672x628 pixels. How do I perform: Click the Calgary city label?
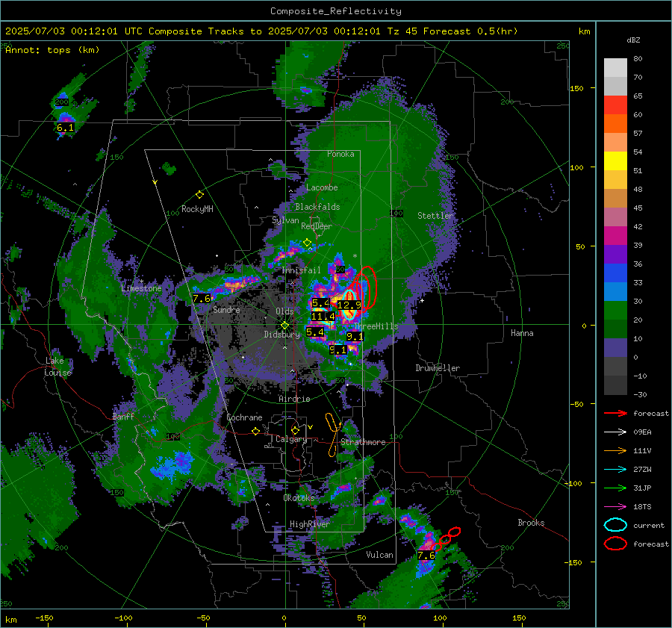[x=291, y=439]
